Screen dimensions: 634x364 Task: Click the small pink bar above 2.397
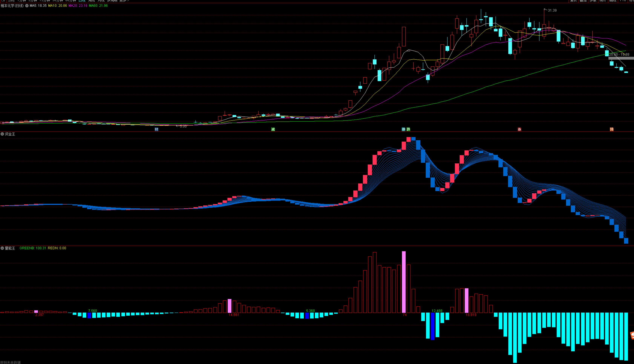(36, 311)
